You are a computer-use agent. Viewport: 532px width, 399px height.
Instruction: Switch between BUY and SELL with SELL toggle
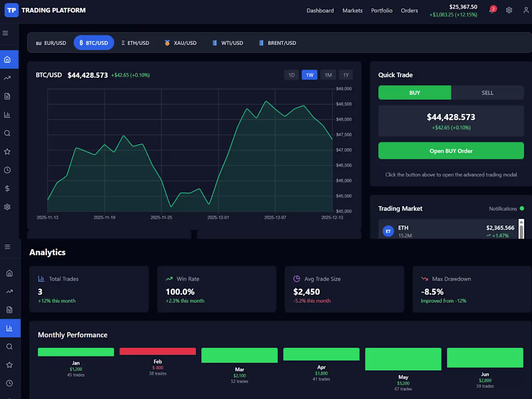(487, 92)
